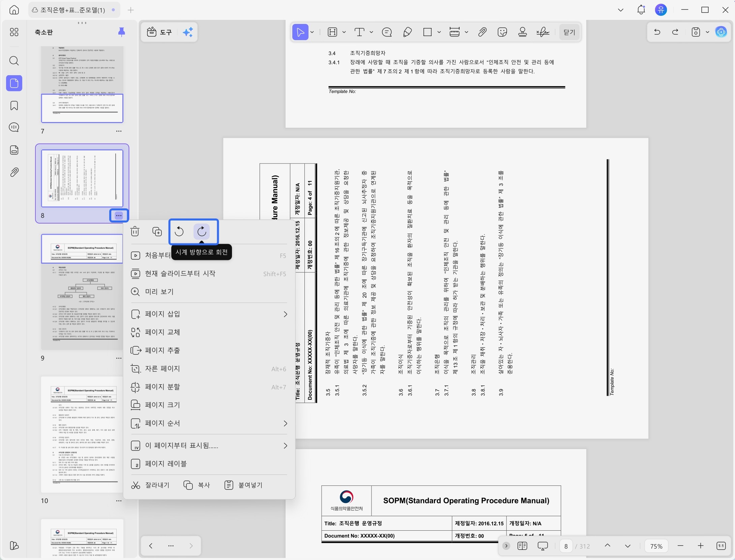Click 잘라내기 in context menu
The width and height of the screenshot is (735, 560).
point(151,485)
